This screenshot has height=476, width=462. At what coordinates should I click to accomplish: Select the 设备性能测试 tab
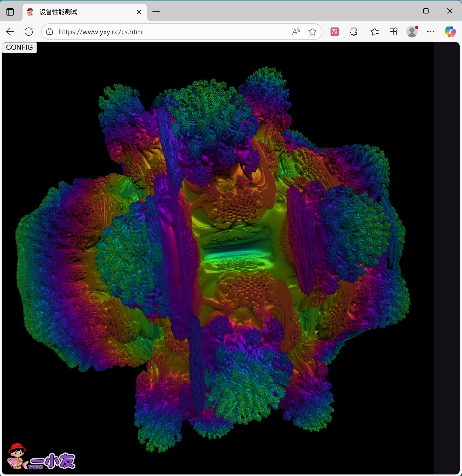(78, 12)
